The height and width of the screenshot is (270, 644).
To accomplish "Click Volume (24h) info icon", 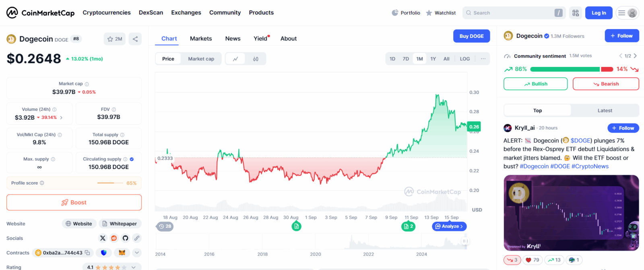I will coord(54,110).
